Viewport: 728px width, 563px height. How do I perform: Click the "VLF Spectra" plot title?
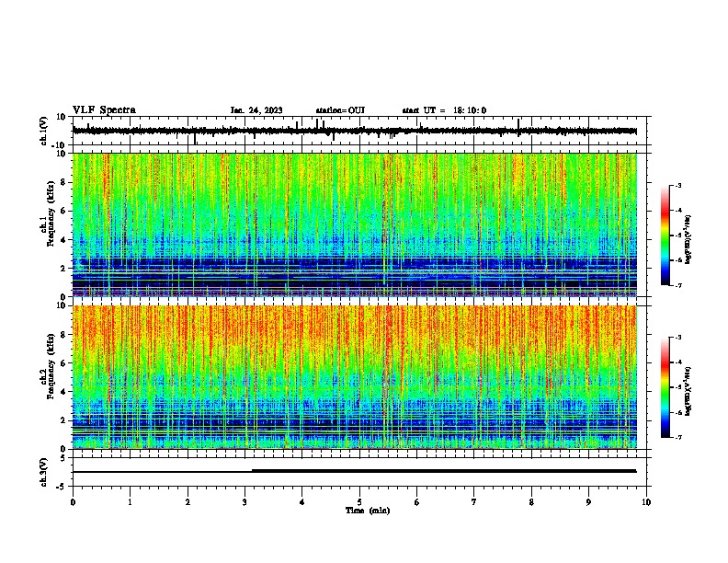point(104,110)
